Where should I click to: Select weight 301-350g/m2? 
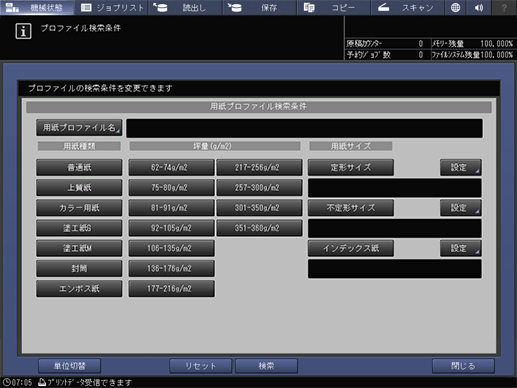[x=259, y=208]
